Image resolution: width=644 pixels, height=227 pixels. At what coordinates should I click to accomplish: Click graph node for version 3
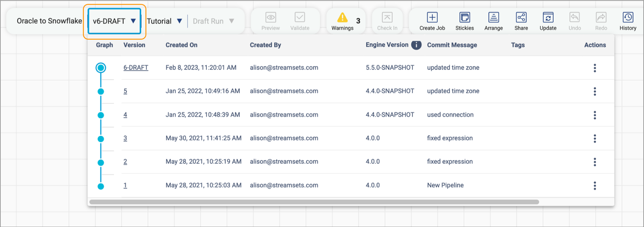coord(101,139)
